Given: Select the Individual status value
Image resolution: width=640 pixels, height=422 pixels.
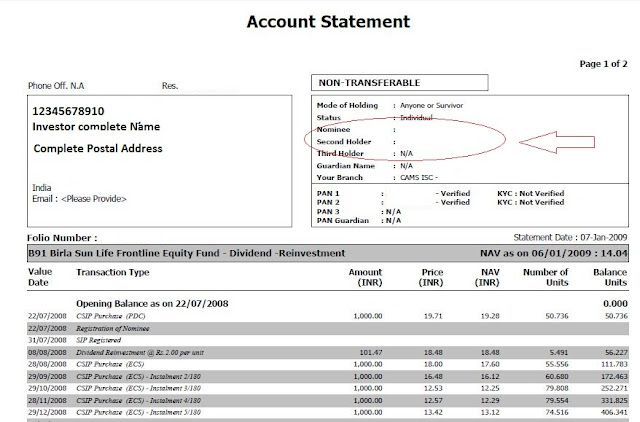Looking at the screenshot, I should click(416, 118).
